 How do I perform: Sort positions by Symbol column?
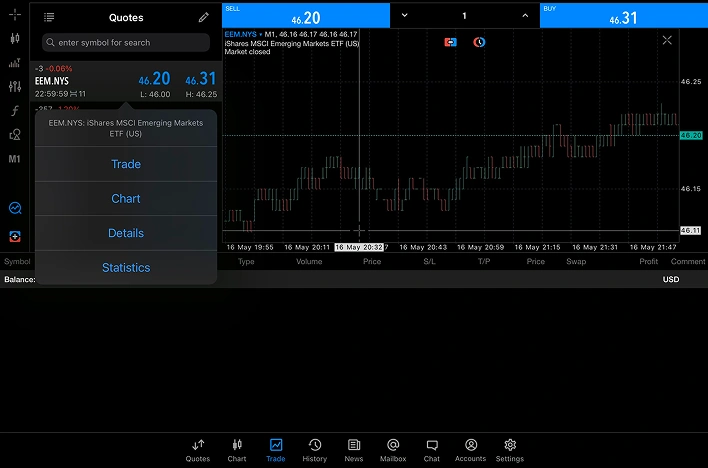[x=17, y=262]
